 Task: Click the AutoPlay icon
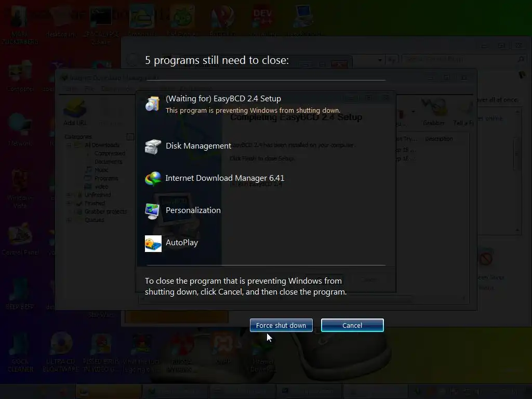pos(153,244)
